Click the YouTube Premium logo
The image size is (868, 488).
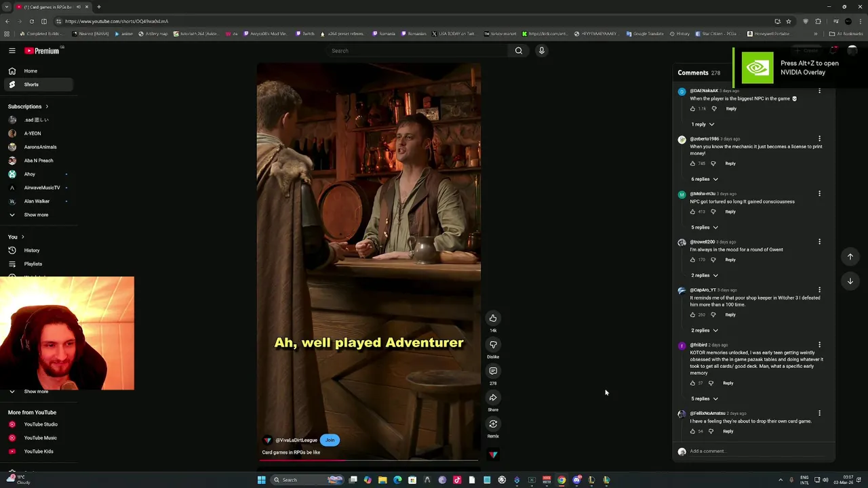point(42,51)
